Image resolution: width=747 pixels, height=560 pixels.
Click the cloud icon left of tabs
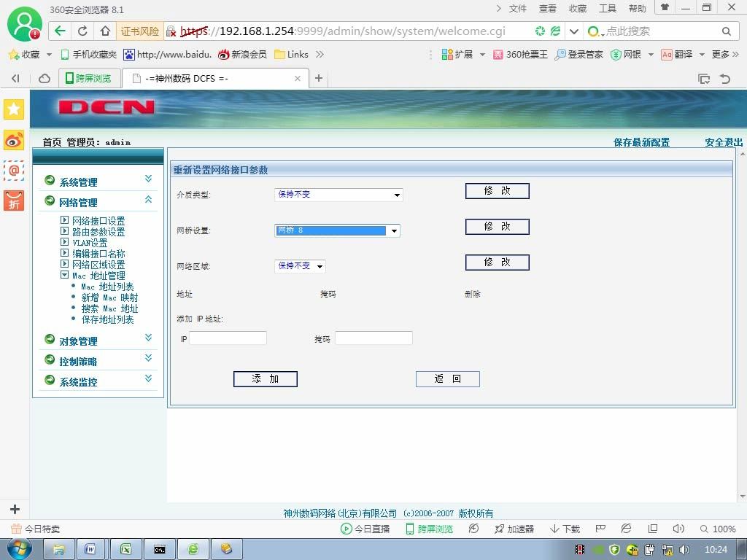point(44,79)
